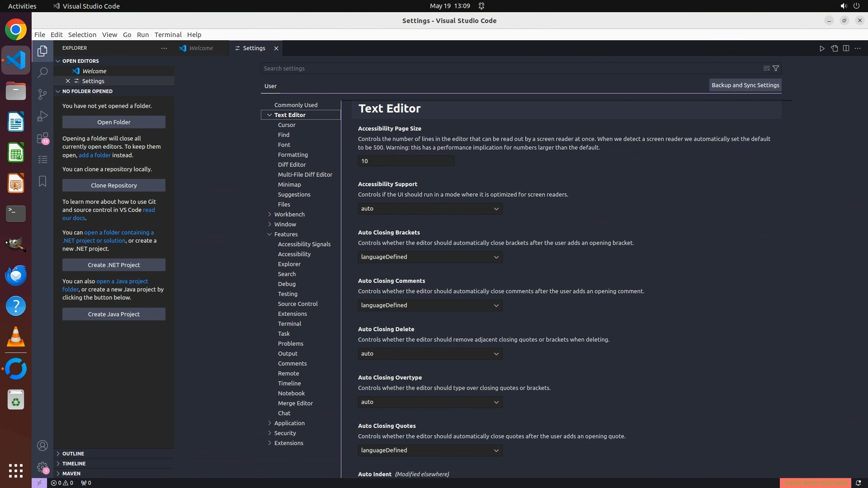Click the Accounts icon in activity bar

click(42, 446)
